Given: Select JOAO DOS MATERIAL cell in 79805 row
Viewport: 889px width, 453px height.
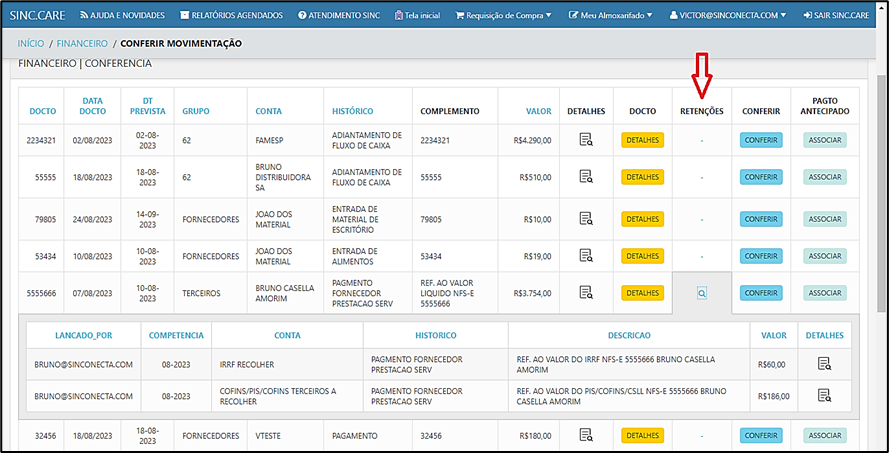Looking at the screenshot, I should point(285,219).
